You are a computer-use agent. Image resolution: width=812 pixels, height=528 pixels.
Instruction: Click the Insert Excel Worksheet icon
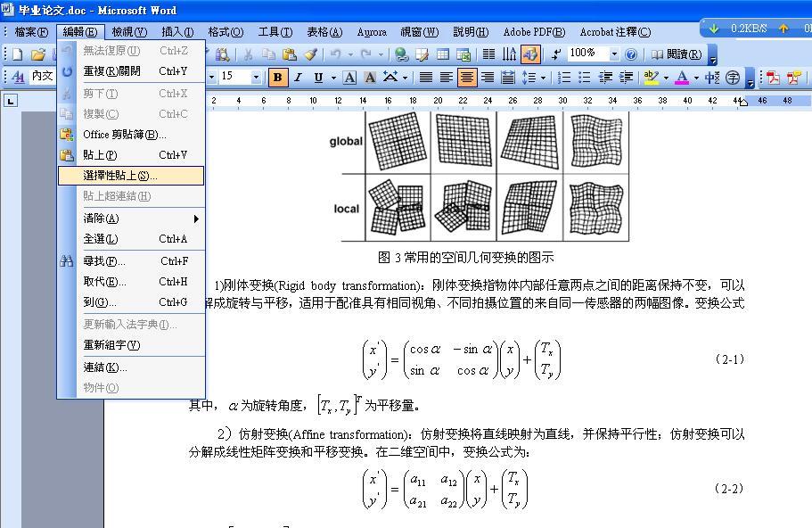(x=463, y=54)
